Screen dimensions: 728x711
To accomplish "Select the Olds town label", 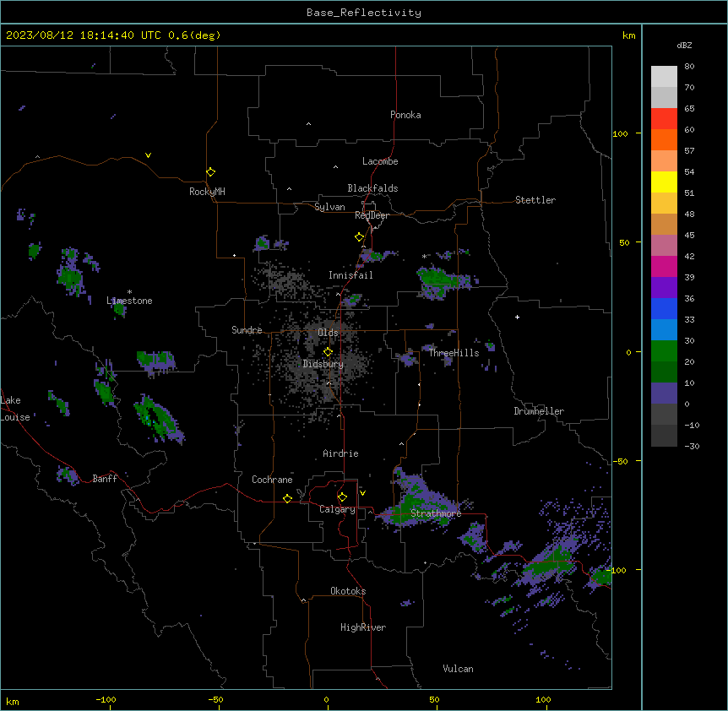I will click(328, 333).
